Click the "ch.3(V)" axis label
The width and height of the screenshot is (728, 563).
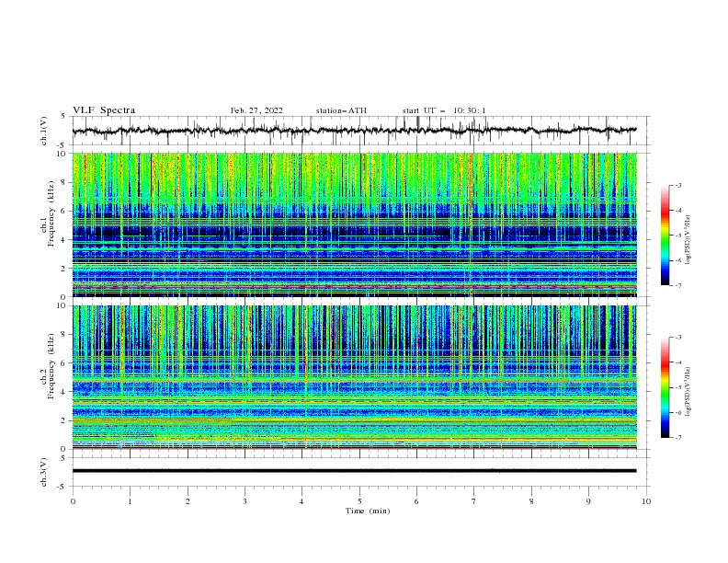pos(44,472)
